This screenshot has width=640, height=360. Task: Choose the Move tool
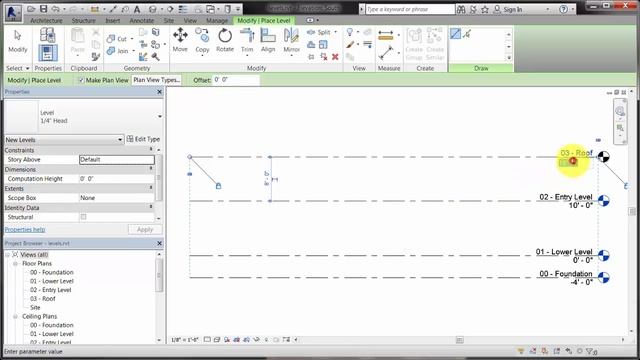pyautogui.click(x=180, y=40)
